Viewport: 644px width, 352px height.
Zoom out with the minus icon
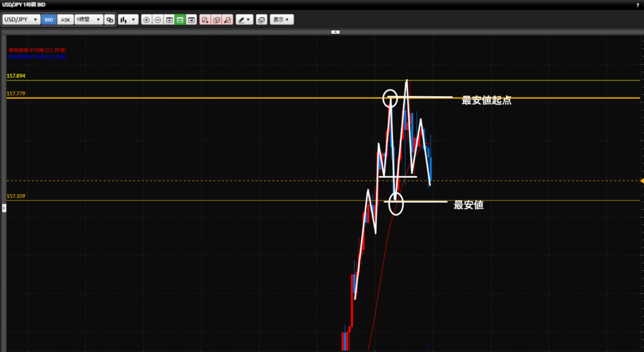158,19
